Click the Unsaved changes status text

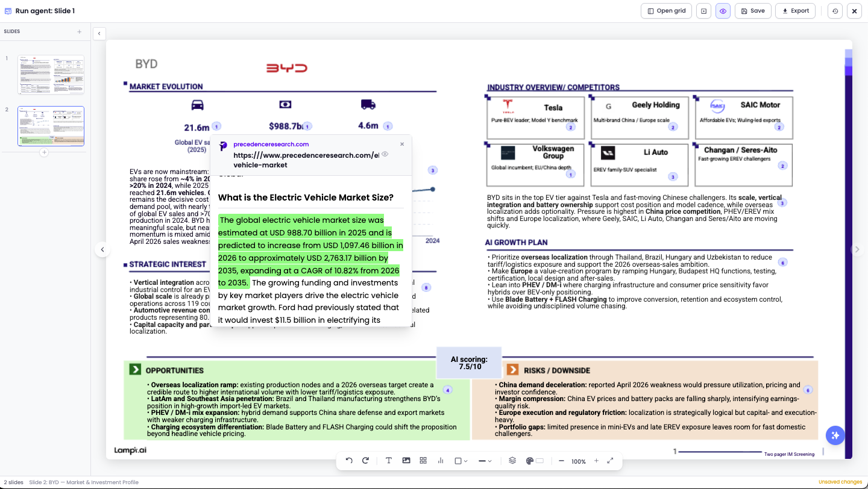840,482
